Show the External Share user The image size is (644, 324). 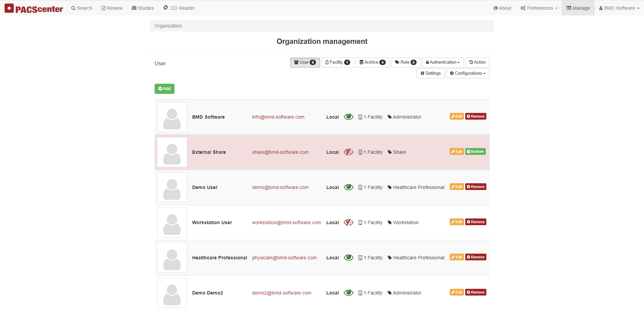coord(348,152)
